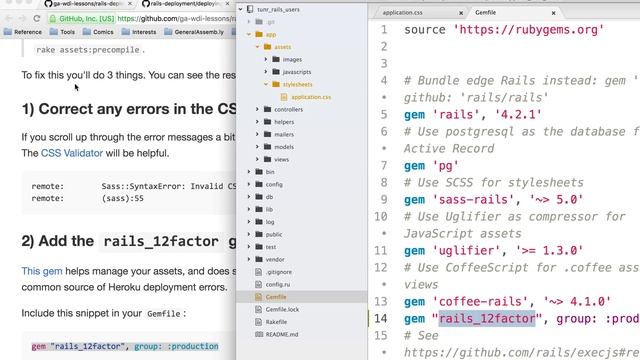640x360 pixels.
Task: Expand the models folder arrow
Action: tap(258, 147)
